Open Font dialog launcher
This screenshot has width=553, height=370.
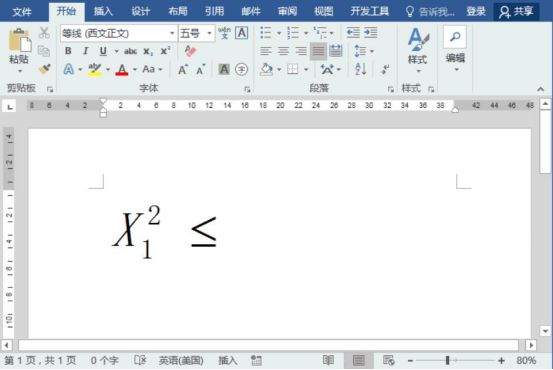click(x=247, y=89)
